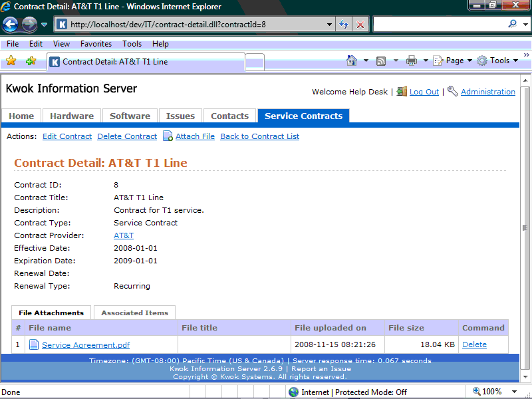Switch to the Contacts tab
The width and height of the screenshot is (532, 399).
tap(229, 116)
